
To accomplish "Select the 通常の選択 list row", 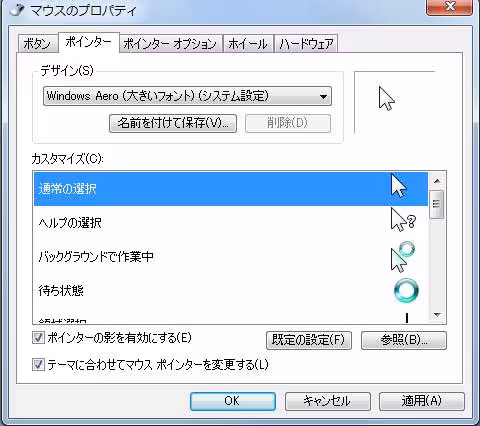I will (231, 189).
